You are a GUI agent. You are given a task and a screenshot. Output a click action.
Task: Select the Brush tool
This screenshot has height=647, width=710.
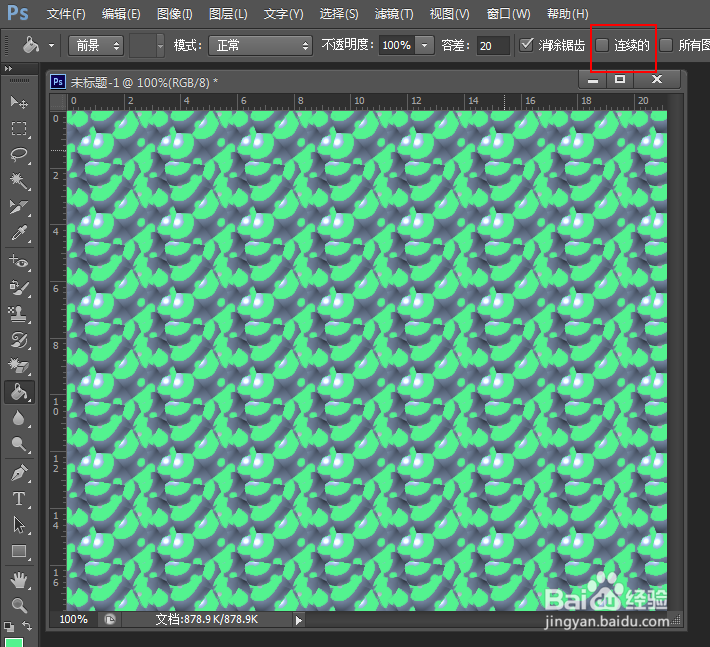[19, 288]
